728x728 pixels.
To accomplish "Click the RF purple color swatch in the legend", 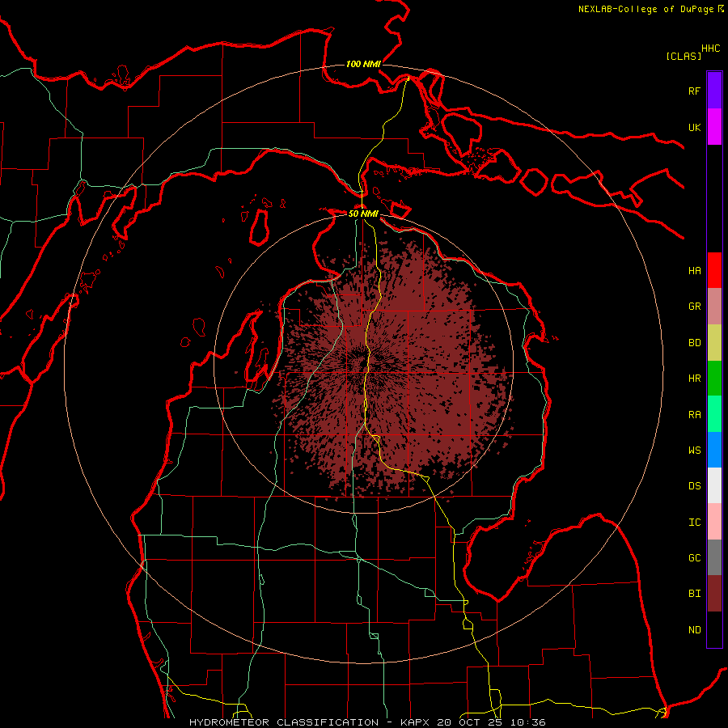I will (714, 91).
